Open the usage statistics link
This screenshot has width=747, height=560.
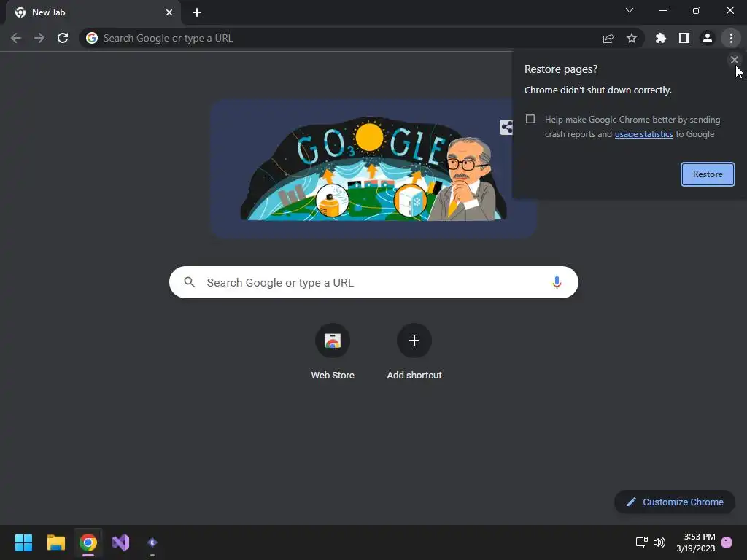click(643, 134)
